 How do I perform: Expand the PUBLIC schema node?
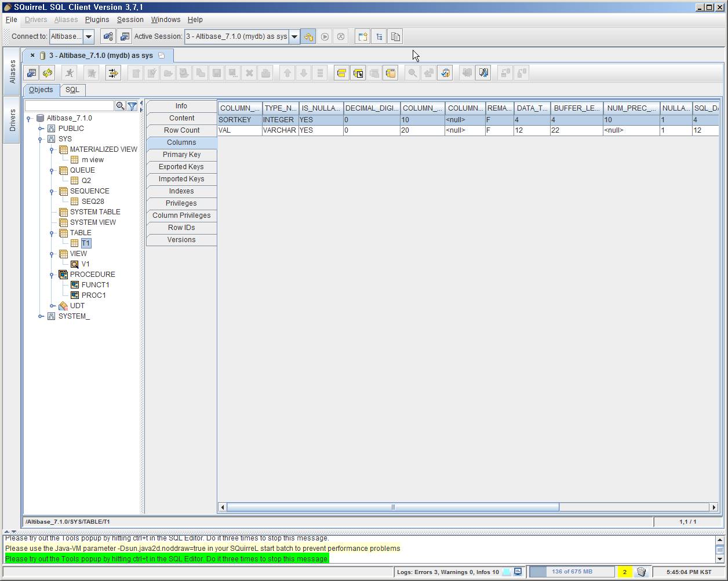[41, 129]
